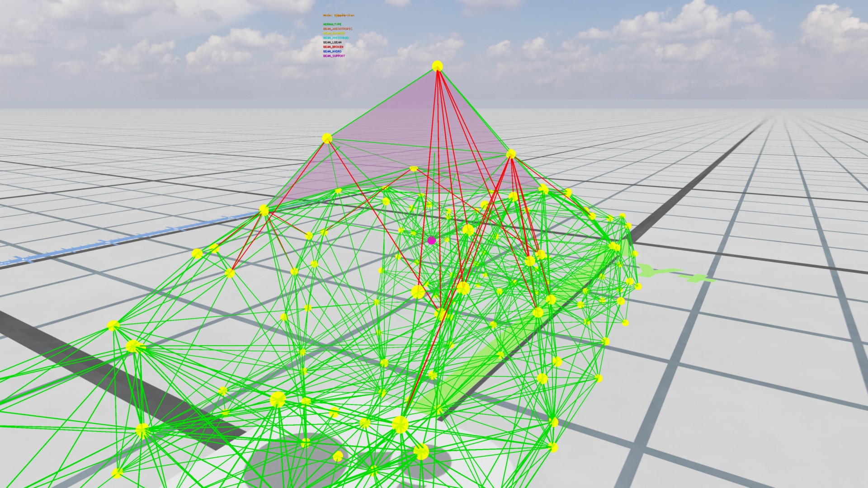
Task: Click the BEAM_ANISOTROPIC legend entry
Action: pos(337,29)
